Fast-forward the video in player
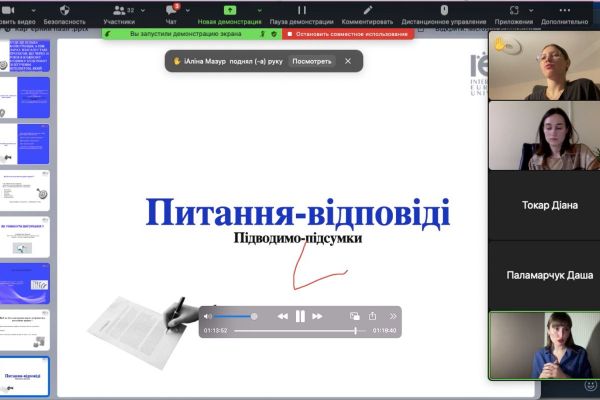600x400 pixels. pos(318,316)
